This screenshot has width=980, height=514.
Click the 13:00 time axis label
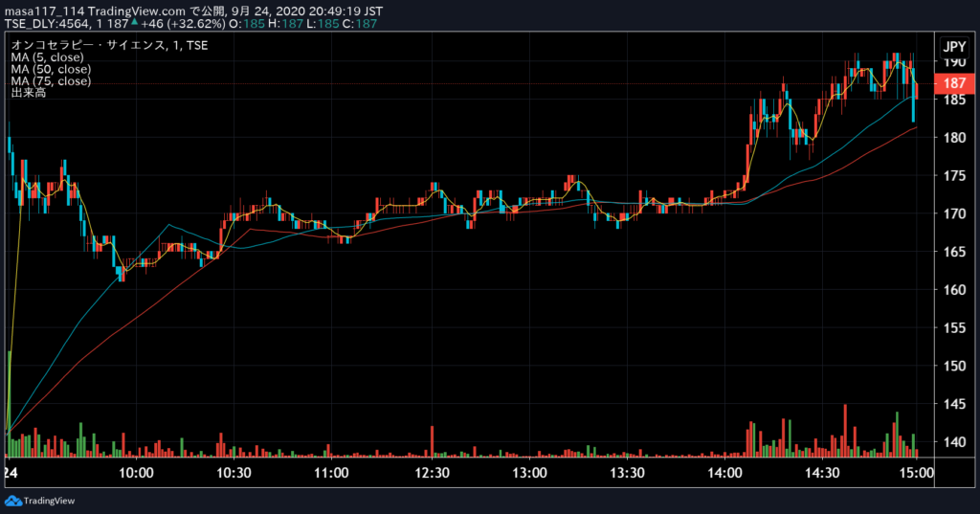[x=529, y=473]
